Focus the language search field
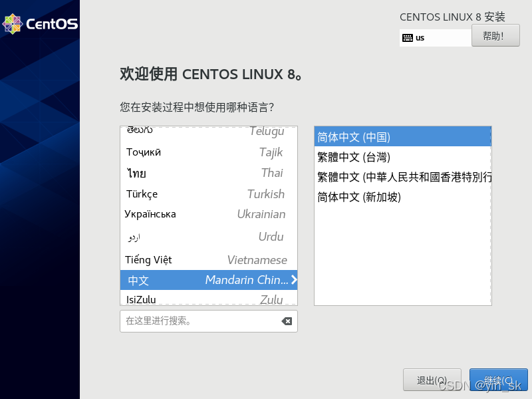 [209, 321]
